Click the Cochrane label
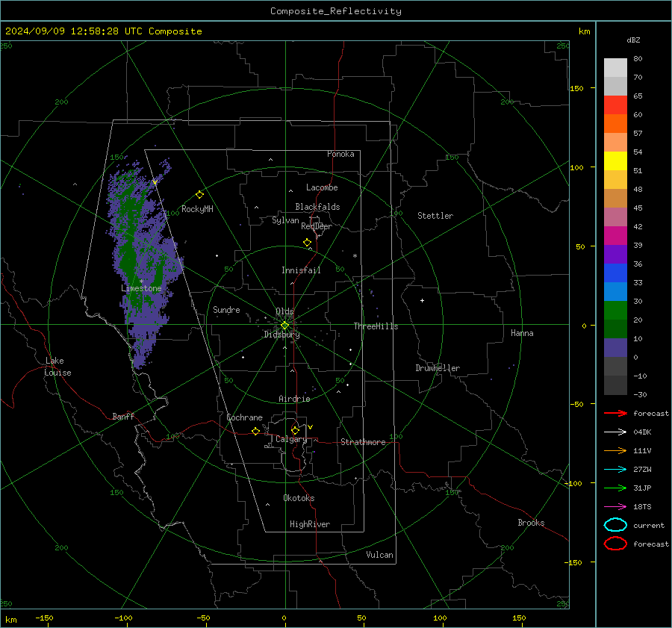Viewport: 672px width, 628px height. tap(244, 417)
